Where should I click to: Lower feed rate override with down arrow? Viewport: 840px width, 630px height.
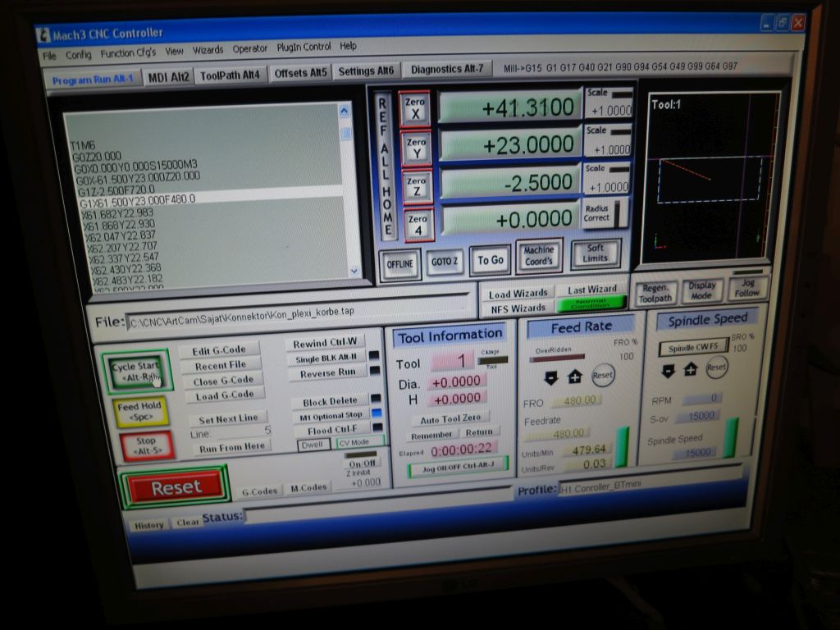(550, 377)
